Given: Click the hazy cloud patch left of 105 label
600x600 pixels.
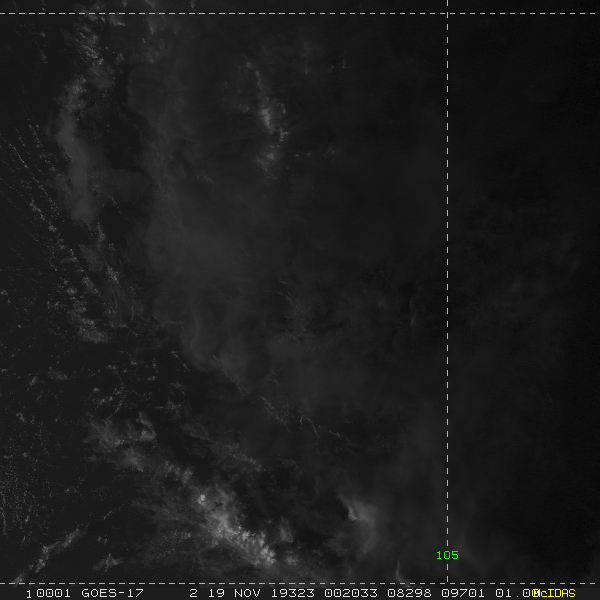Looking at the screenshot, I should [362, 520].
